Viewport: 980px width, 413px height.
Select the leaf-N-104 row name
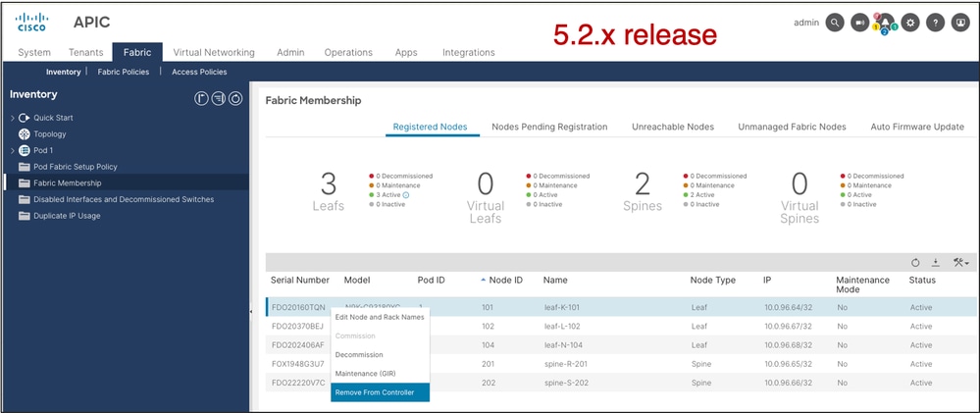564,345
